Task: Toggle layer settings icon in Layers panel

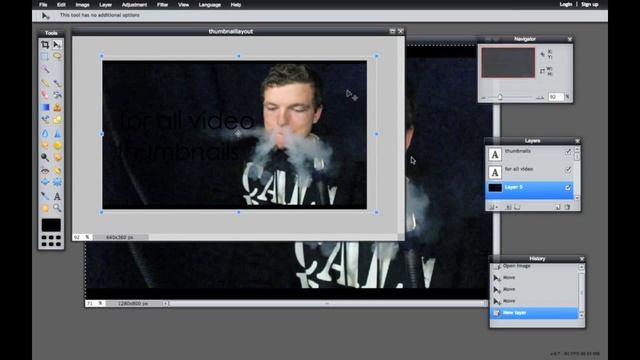Action: [x=492, y=207]
